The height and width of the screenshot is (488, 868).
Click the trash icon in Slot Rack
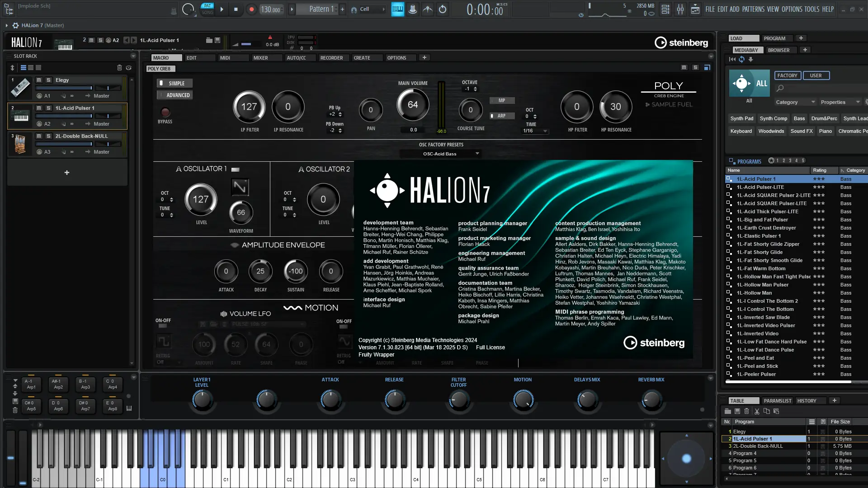pos(119,68)
